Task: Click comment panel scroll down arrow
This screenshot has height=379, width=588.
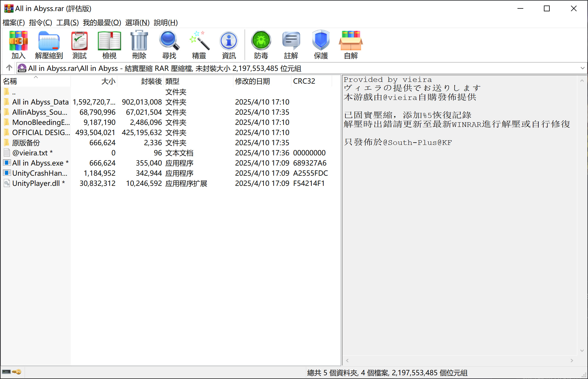Action: (x=582, y=351)
